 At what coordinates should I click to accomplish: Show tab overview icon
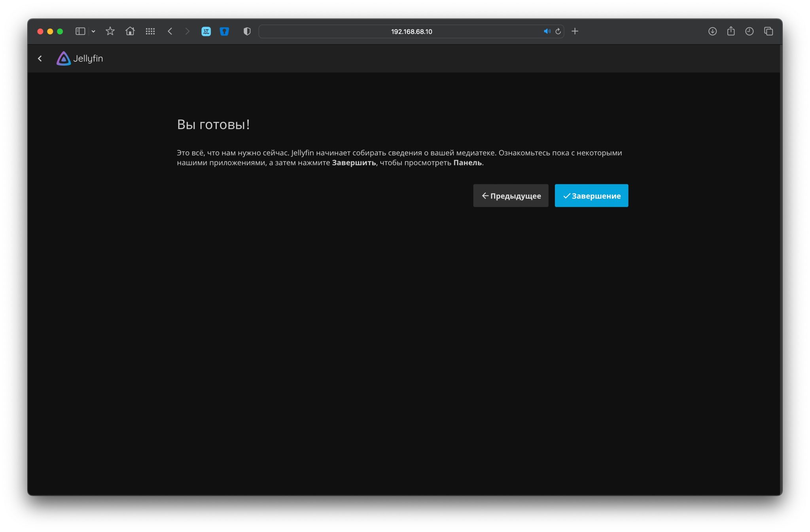(768, 31)
